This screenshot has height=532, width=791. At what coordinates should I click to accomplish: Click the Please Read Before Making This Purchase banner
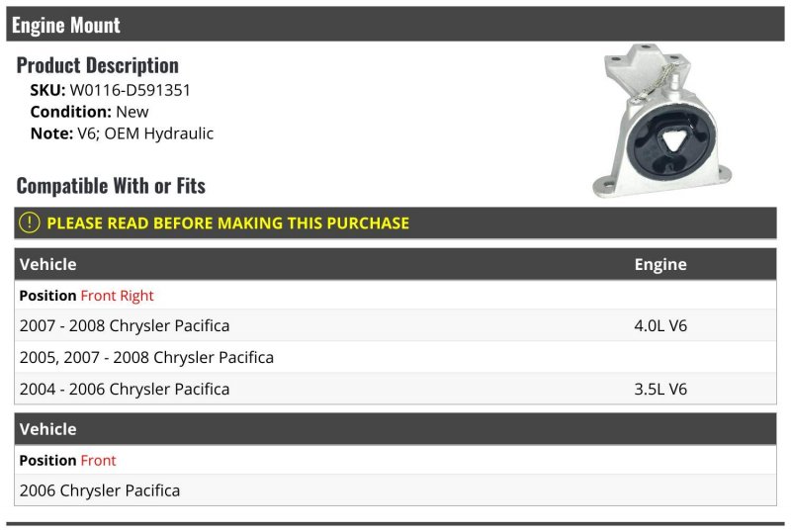tap(395, 222)
